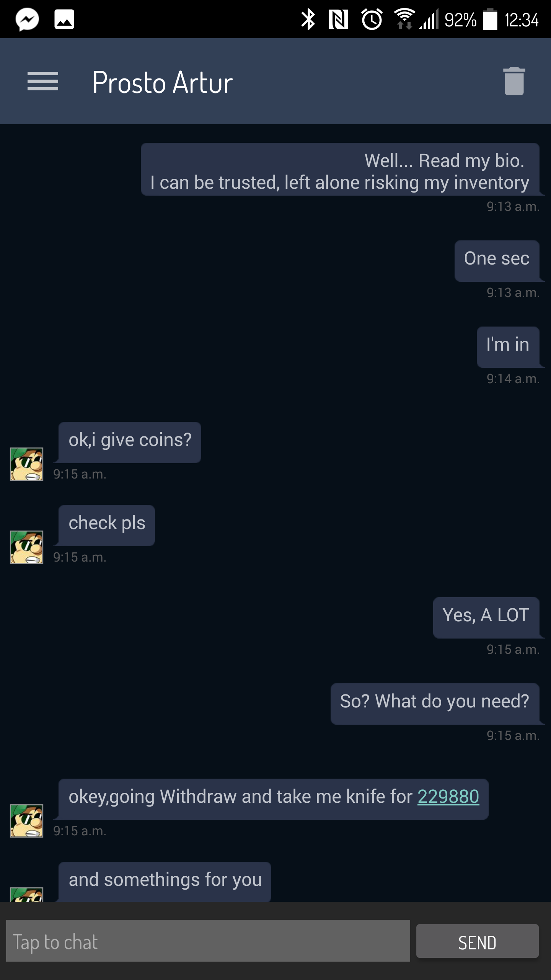Tap the NFC status icon

[338, 20]
